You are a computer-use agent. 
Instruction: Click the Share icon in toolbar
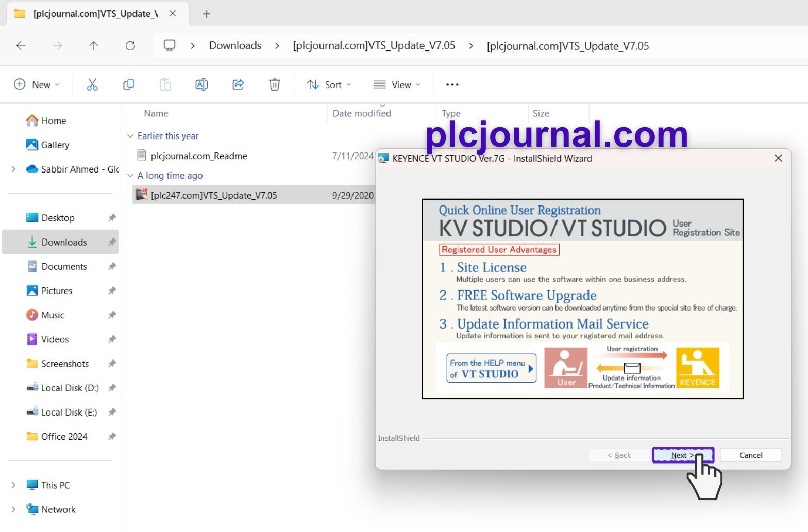click(238, 84)
